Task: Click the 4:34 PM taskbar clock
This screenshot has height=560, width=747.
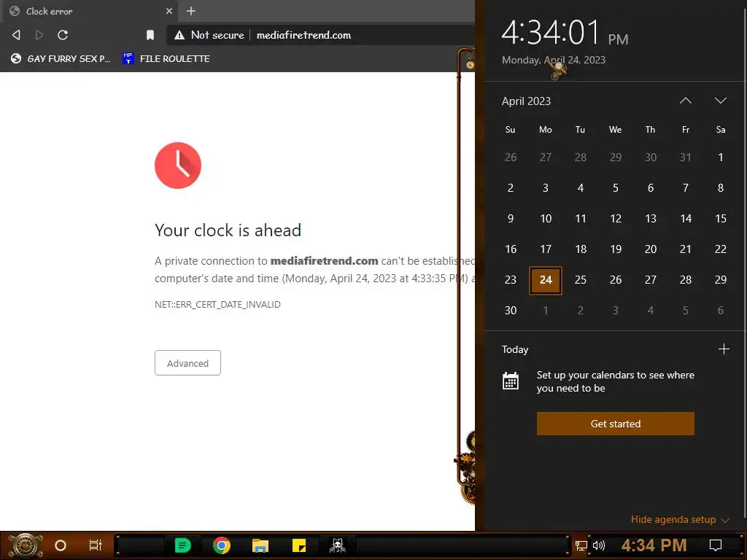Action: pos(654,545)
